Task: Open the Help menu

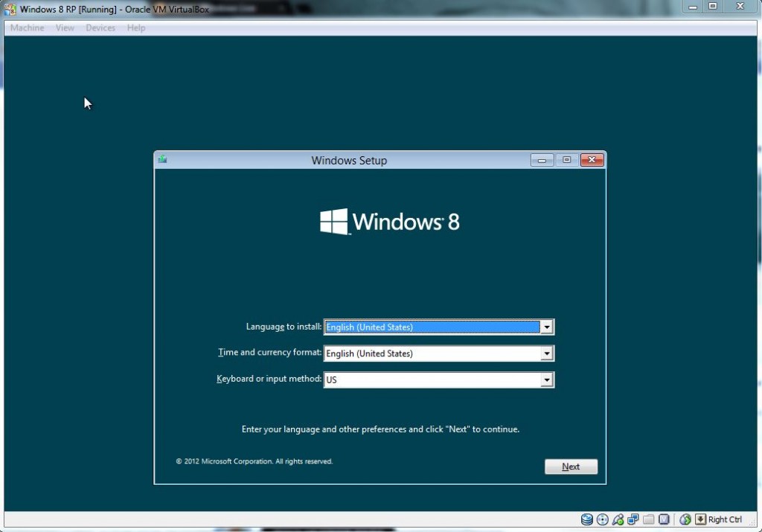Action: (136, 28)
